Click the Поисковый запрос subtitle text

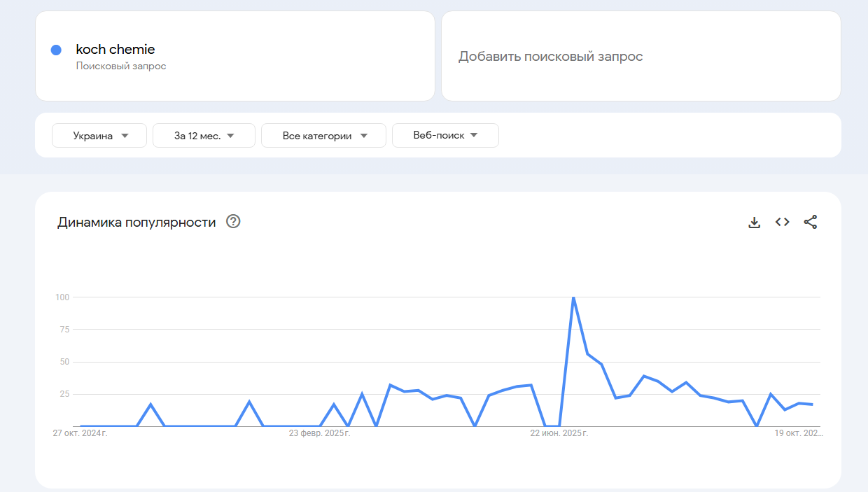point(121,66)
